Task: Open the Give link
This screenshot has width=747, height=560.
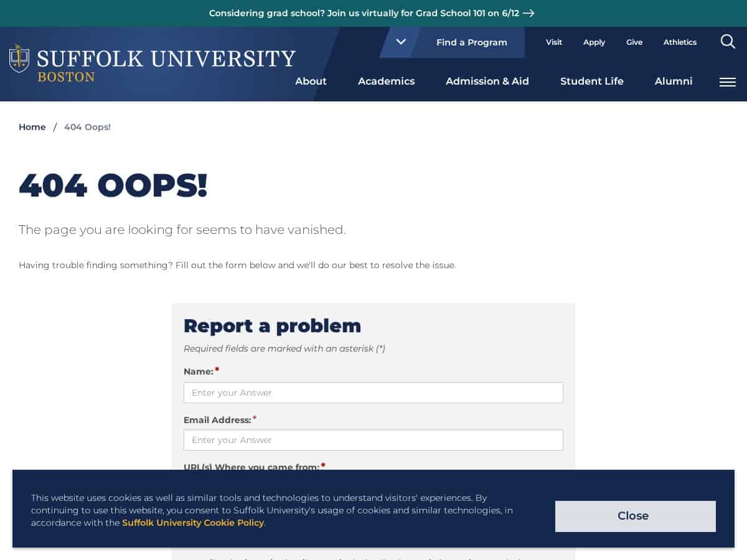Action: [634, 42]
